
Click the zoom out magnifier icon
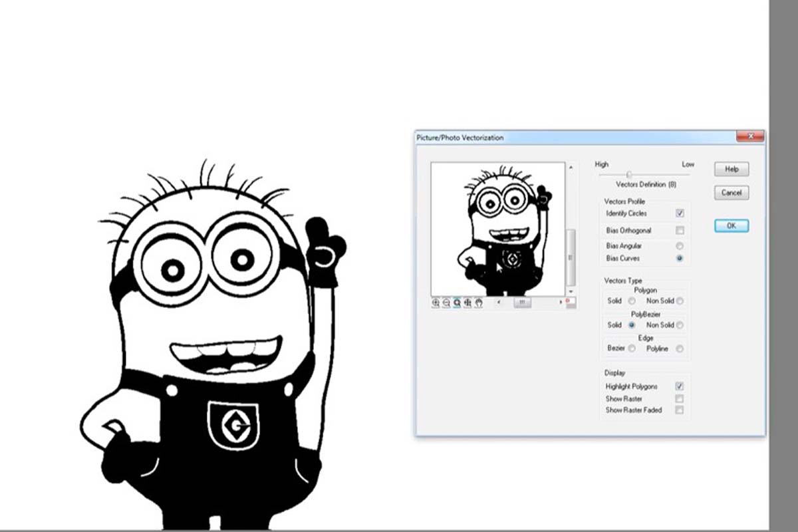[447, 303]
